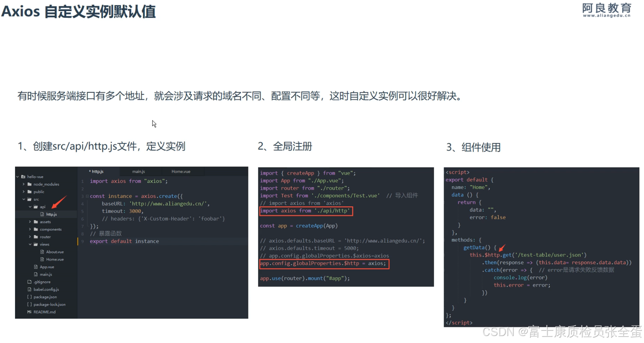644x343 pixels.
Task: Click the 'getData() {' method line
Action: click(x=480, y=248)
